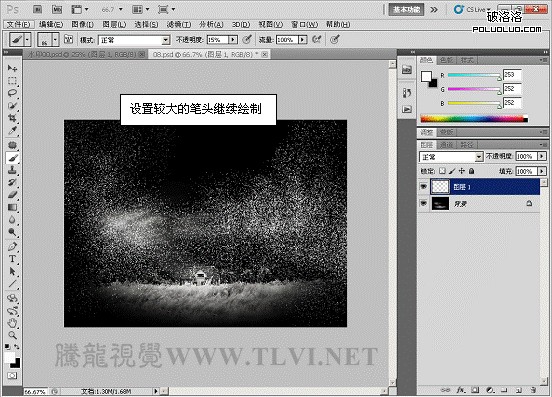This screenshot has height=397, width=552.
Task: Expand brush opacity 不透明度 slider arrow
Action: (x=233, y=40)
